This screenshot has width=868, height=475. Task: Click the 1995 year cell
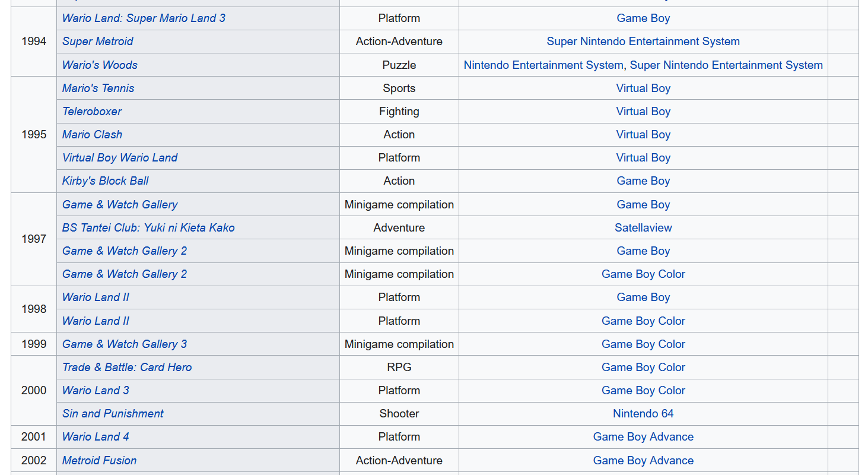point(34,135)
